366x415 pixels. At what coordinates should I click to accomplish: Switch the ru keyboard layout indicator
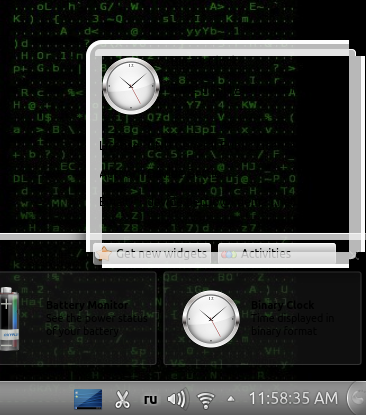(150, 399)
